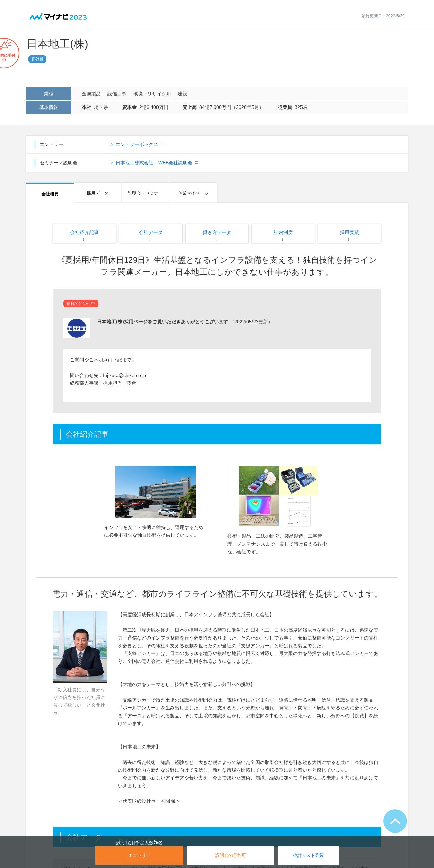Click the 説明会の予約可 button
The height and width of the screenshot is (868, 434).
[x=231, y=855]
